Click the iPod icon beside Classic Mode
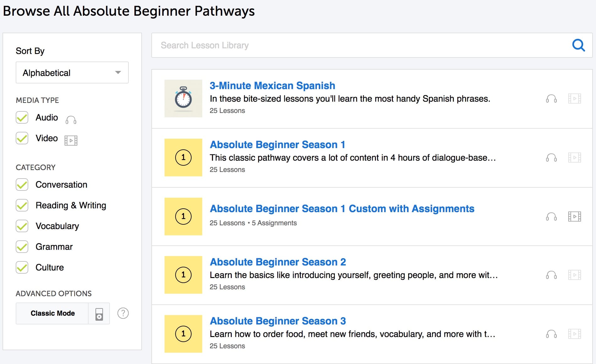This screenshot has height=364, width=596. [99, 313]
